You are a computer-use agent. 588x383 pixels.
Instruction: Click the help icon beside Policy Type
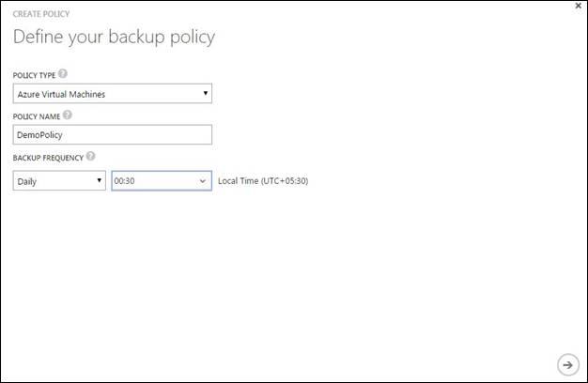click(64, 74)
